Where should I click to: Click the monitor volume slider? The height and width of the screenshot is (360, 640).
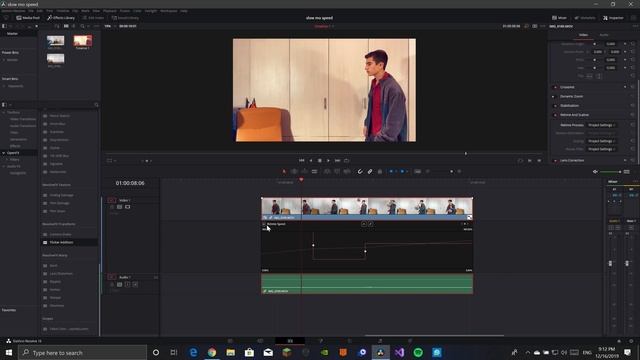[x=611, y=172]
